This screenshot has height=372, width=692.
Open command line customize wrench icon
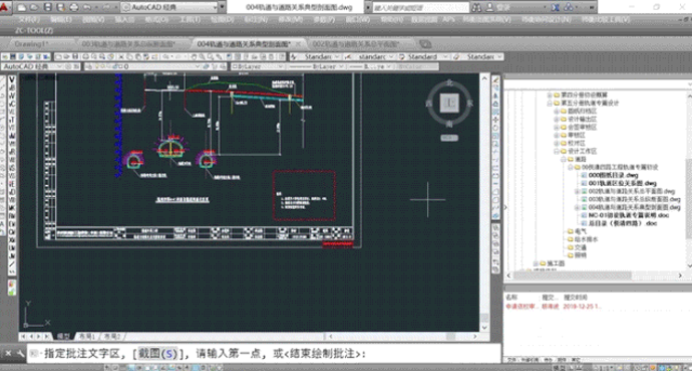[x=20, y=353]
